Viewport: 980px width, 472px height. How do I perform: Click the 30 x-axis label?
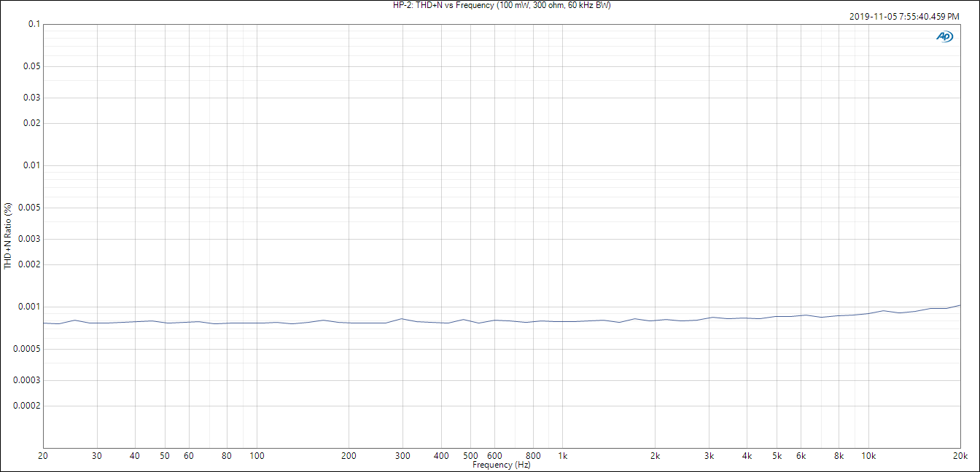tap(97, 456)
